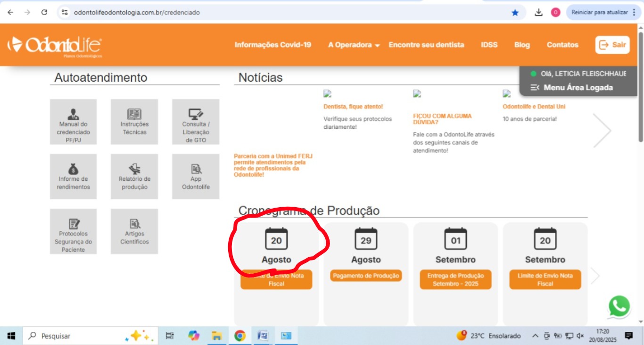The width and height of the screenshot is (644, 345).
Task: Expand the A Operadora dropdown menu
Action: [x=354, y=45]
